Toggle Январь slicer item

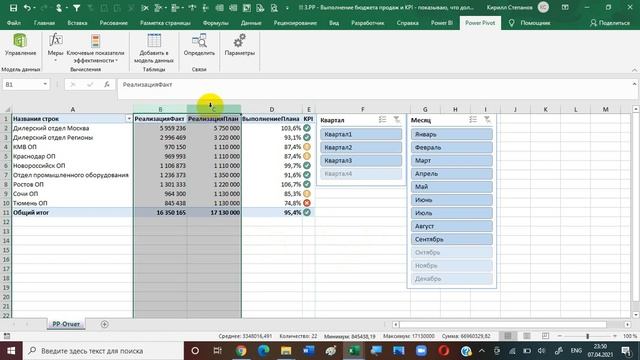(451, 134)
